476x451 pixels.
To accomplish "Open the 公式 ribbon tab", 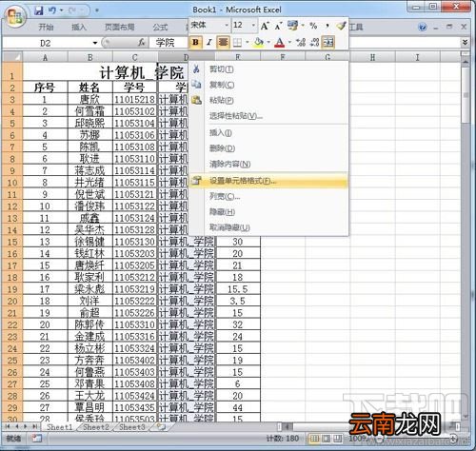I will click(160, 28).
